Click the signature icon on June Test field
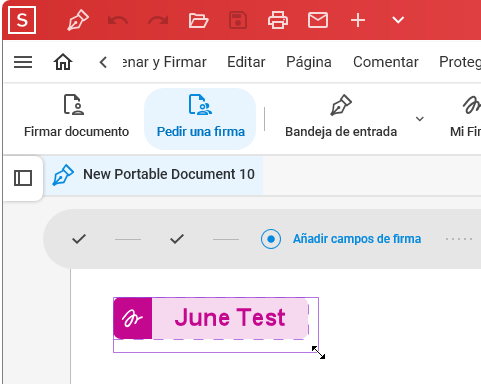481x384 pixels. pyautogui.click(x=133, y=318)
